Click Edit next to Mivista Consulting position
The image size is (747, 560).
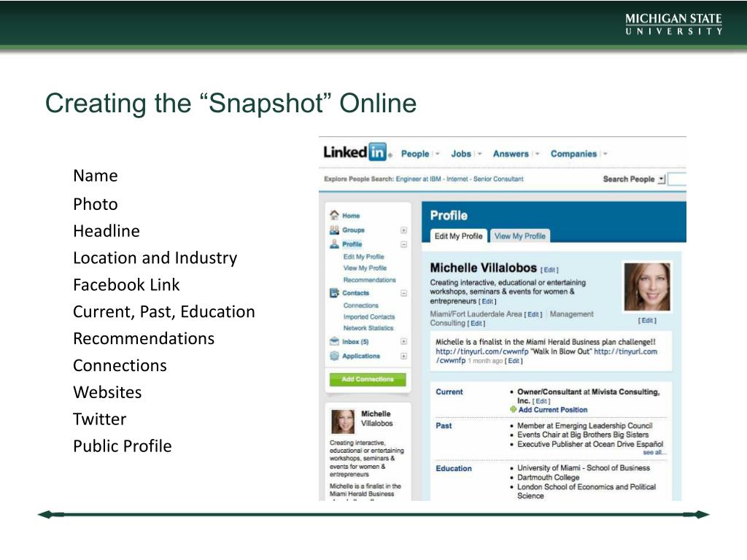click(x=541, y=401)
